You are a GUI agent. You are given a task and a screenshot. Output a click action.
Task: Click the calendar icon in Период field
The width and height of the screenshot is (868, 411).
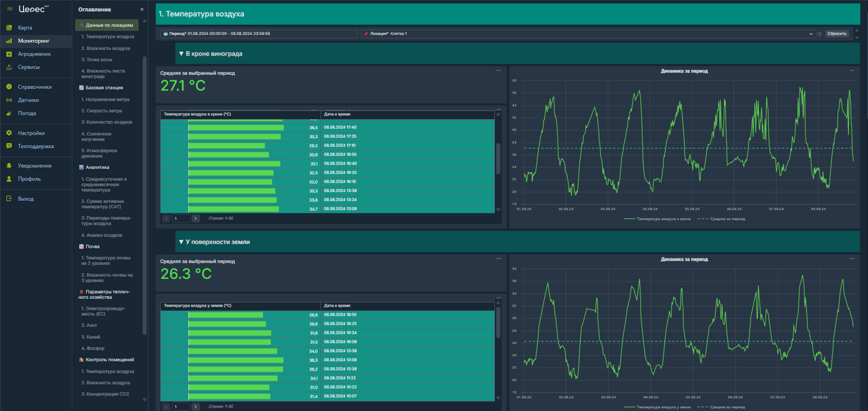[x=165, y=34]
